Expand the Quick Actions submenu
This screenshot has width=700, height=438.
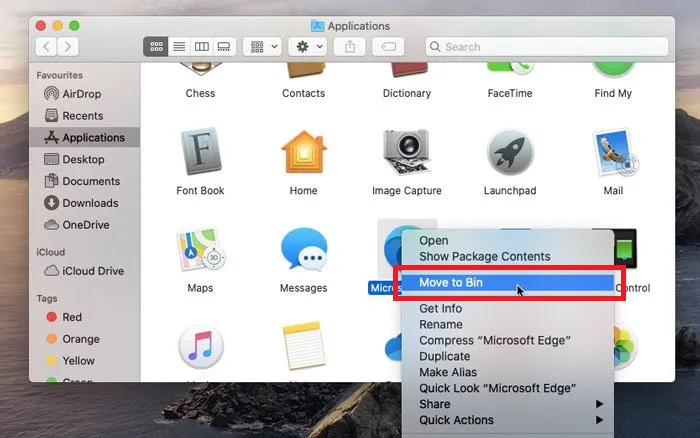508,420
